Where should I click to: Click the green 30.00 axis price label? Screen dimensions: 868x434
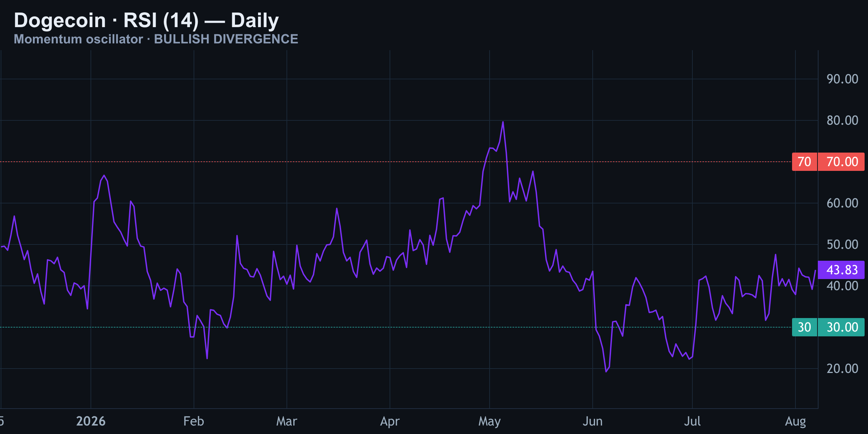tap(842, 327)
